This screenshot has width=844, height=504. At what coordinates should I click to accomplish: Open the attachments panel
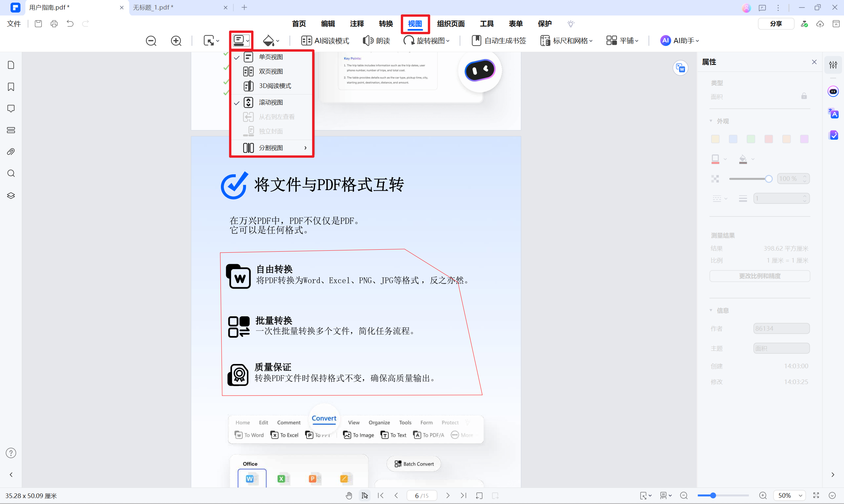point(11,152)
